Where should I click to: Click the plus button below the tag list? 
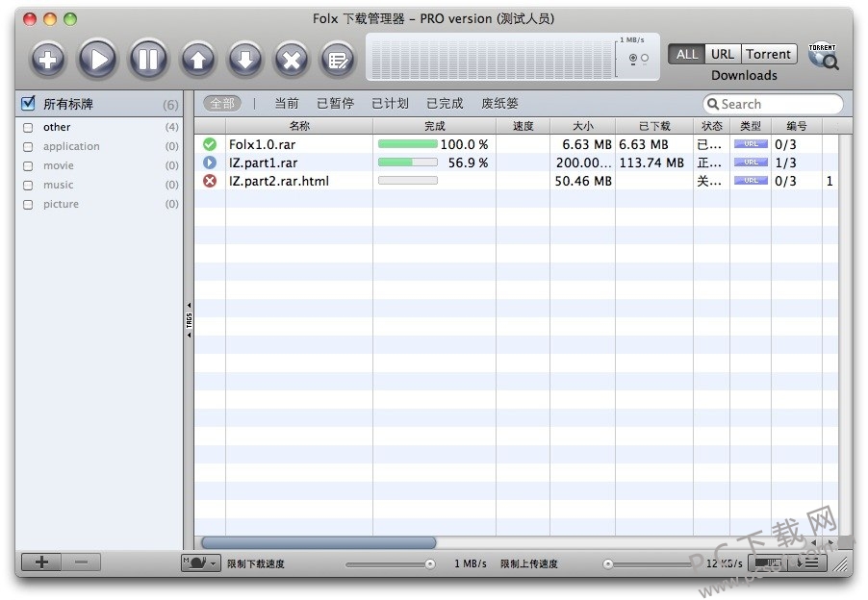tap(41, 562)
